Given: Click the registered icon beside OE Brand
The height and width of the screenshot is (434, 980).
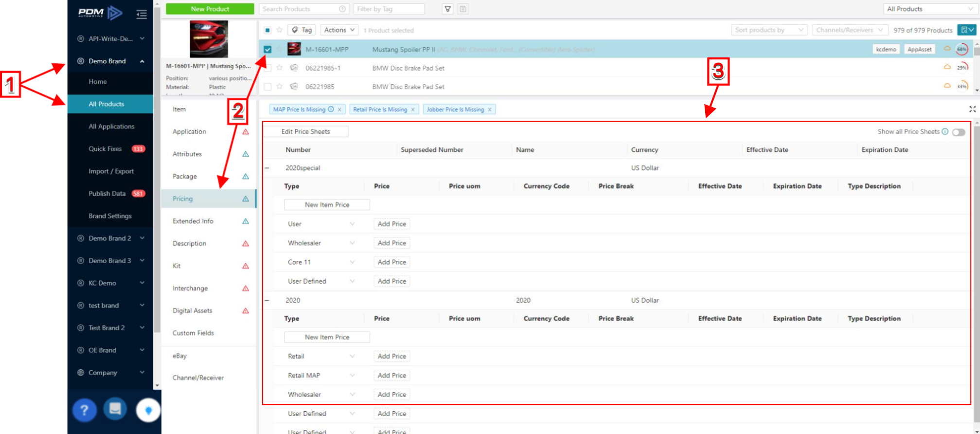Looking at the screenshot, I should 81,350.
